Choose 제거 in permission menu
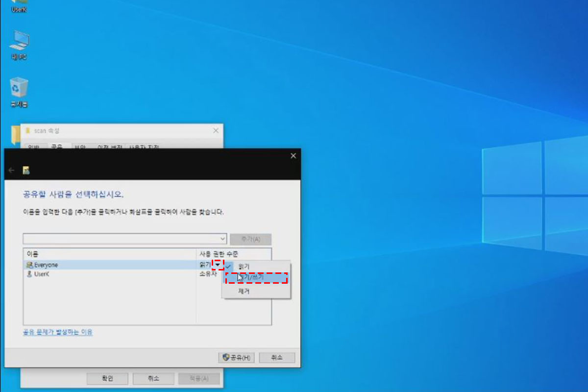 click(x=244, y=291)
